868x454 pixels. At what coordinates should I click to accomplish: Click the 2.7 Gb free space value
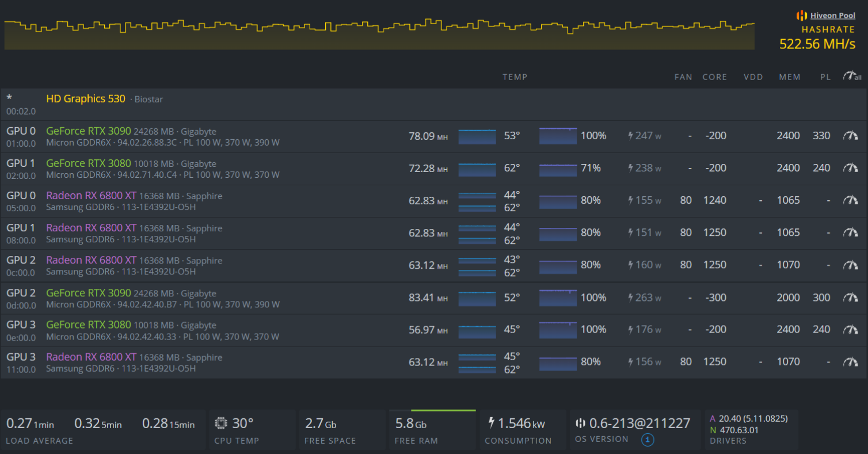click(x=321, y=424)
